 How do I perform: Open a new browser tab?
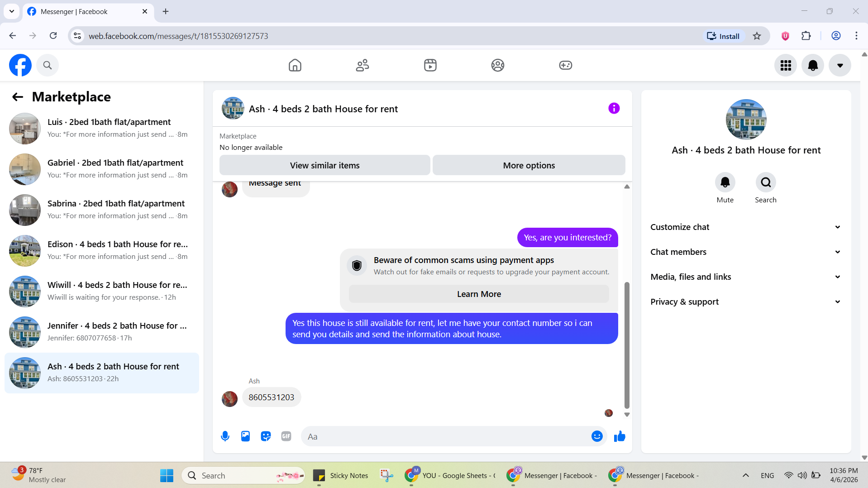166,11
